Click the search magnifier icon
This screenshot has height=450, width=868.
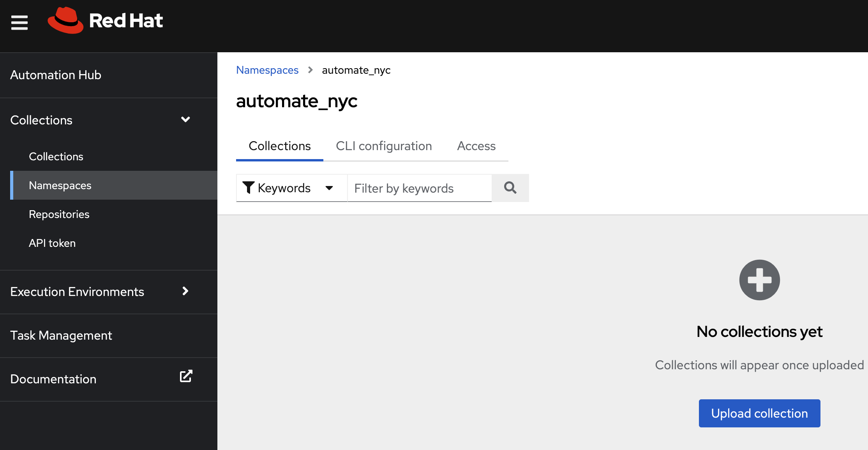tap(510, 188)
